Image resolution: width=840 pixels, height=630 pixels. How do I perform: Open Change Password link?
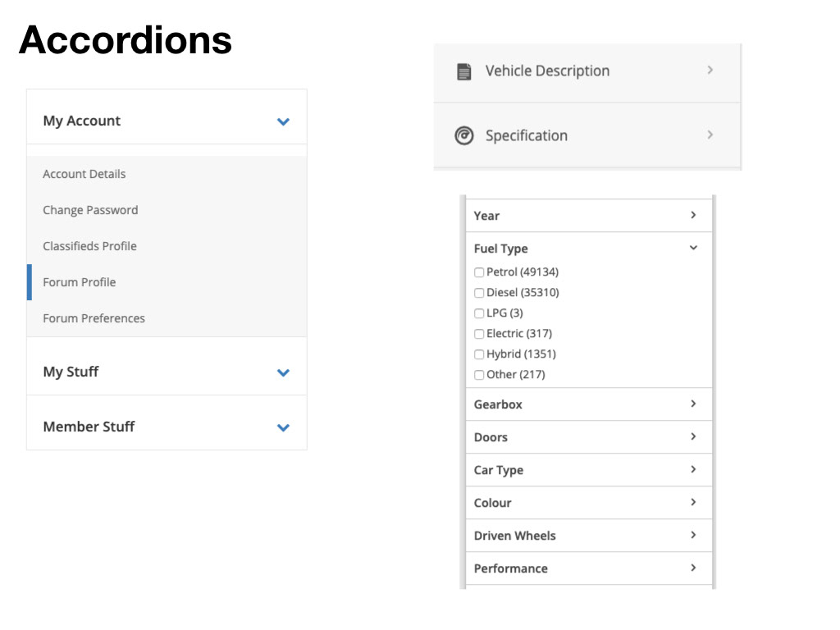pyautogui.click(x=90, y=210)
